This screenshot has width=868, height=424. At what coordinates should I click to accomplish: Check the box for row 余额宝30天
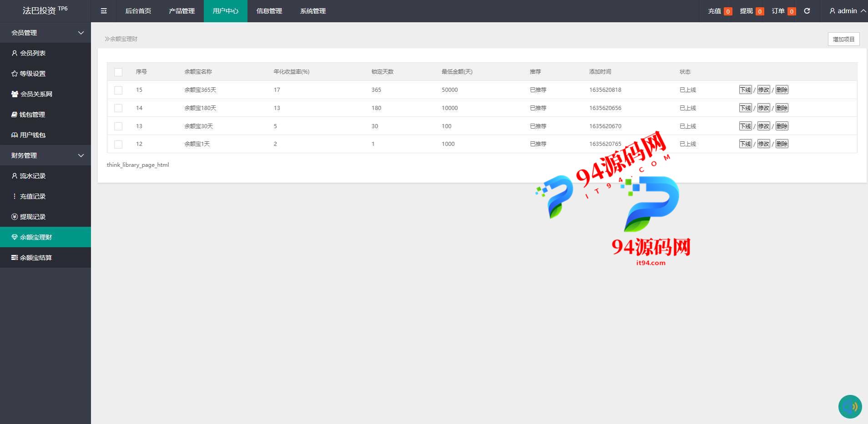pyautogui.click(x=118, y=126)
